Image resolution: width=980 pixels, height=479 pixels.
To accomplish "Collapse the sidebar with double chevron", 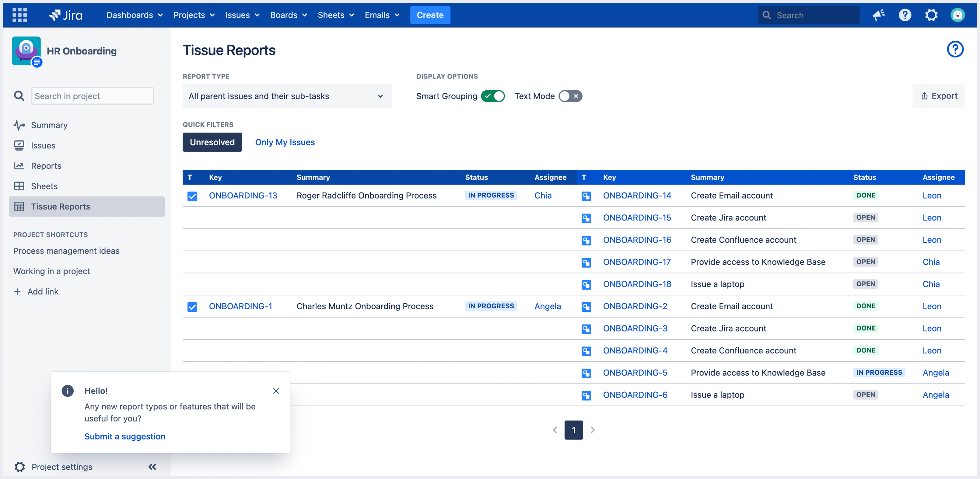I will tap(152, 467).
